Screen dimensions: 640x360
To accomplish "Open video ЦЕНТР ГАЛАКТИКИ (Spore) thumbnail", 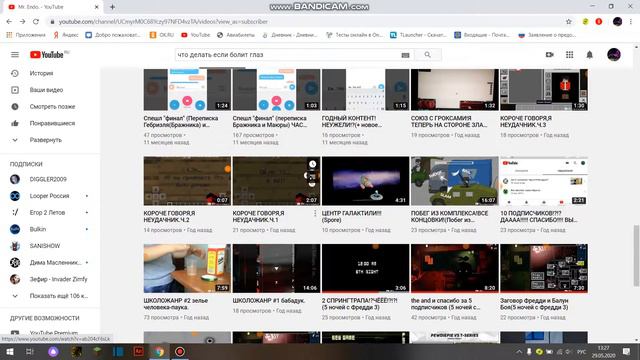I will click(365, 181).
